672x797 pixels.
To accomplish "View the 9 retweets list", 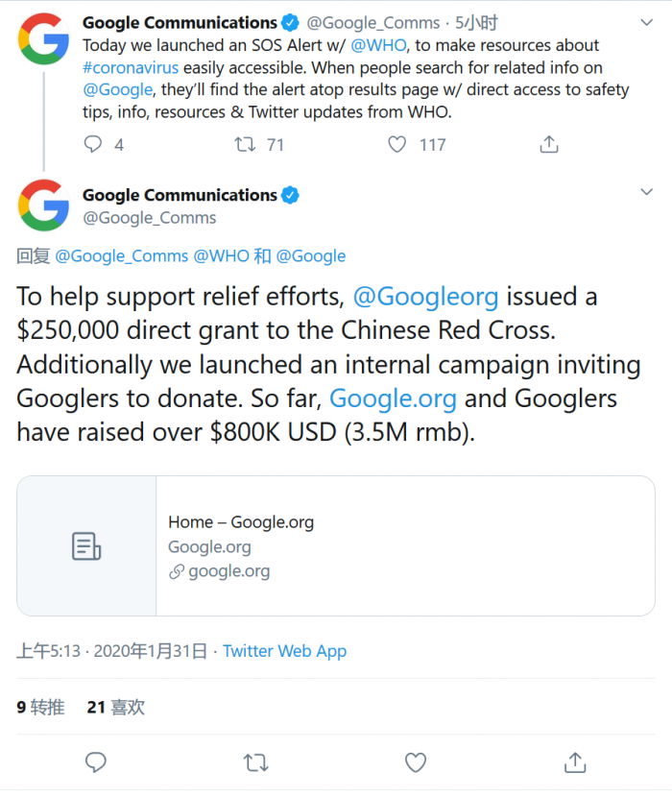I will (40, 708).
